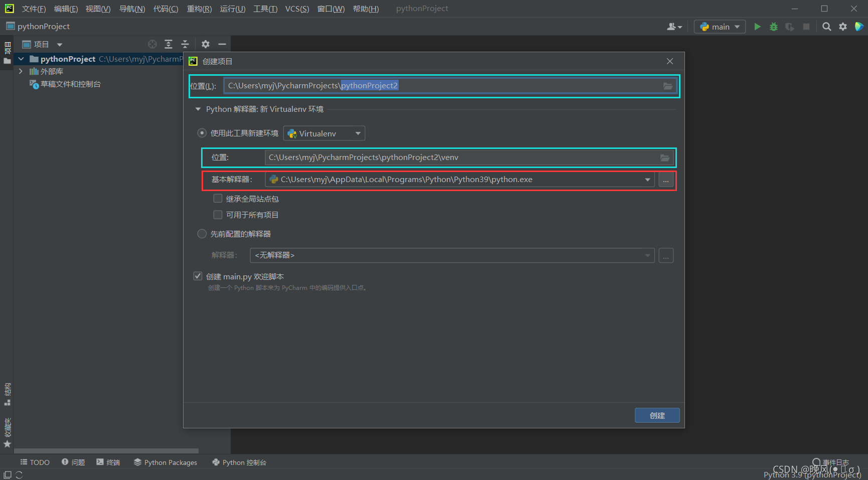Browse folder icon for venv location field
Viewport: 868px width, 480px height.
(x=665, y=157)
